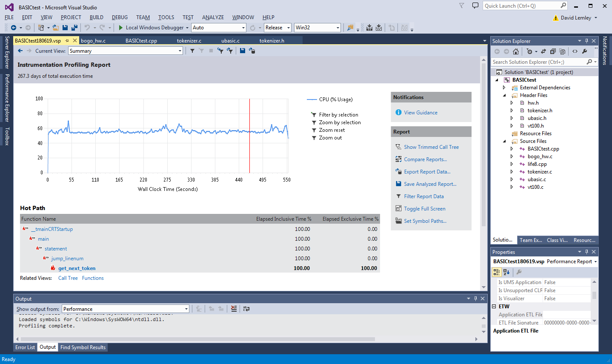Click the notifications filter funnel in title bar
Image resolution: width=612 pixels, height=364 pixels.
462,6
